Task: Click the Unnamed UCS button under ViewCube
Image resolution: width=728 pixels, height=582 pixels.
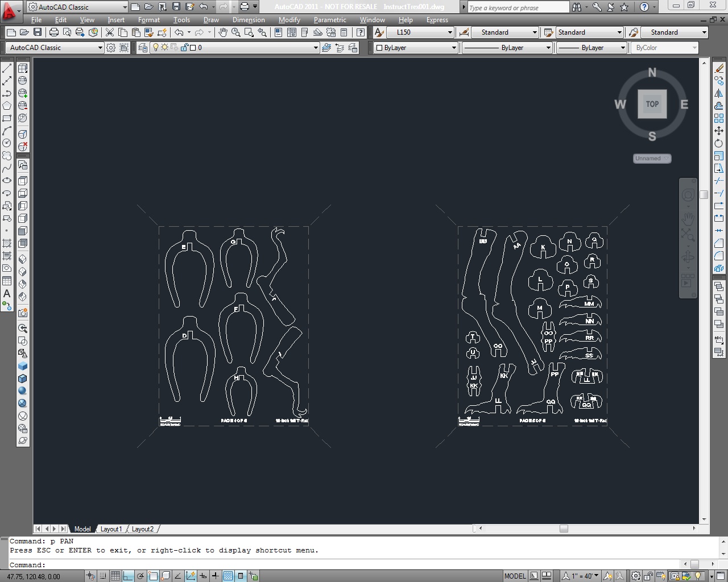Action: [x=652, y=159]
